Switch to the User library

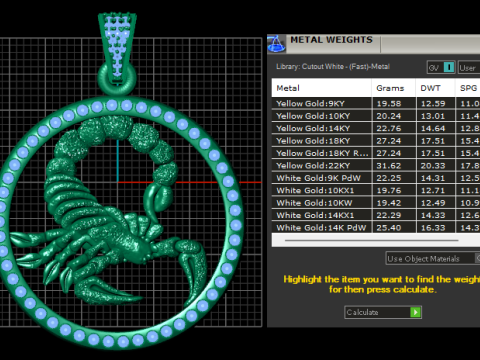click(469, 68)
